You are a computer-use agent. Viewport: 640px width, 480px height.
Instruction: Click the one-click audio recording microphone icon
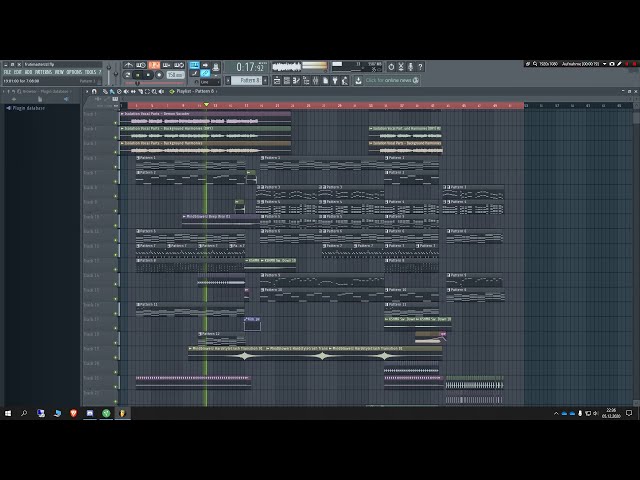(411, 67)
